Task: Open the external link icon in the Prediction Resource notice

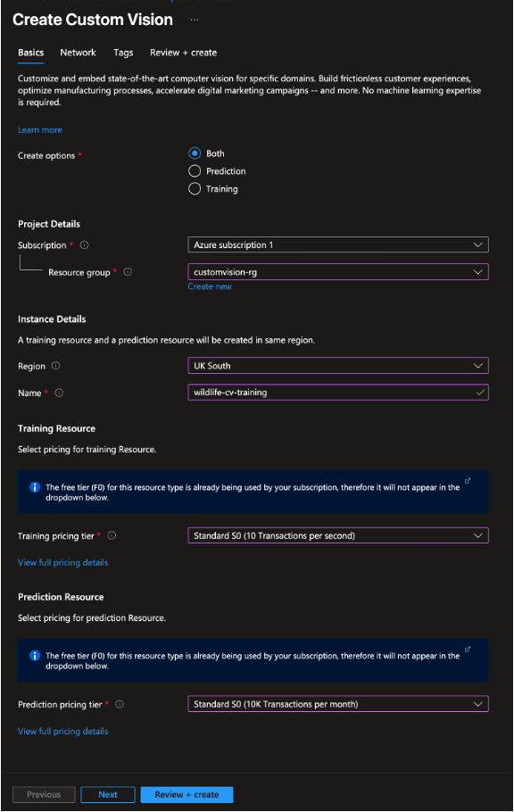Action: click(x=468, y=649)
